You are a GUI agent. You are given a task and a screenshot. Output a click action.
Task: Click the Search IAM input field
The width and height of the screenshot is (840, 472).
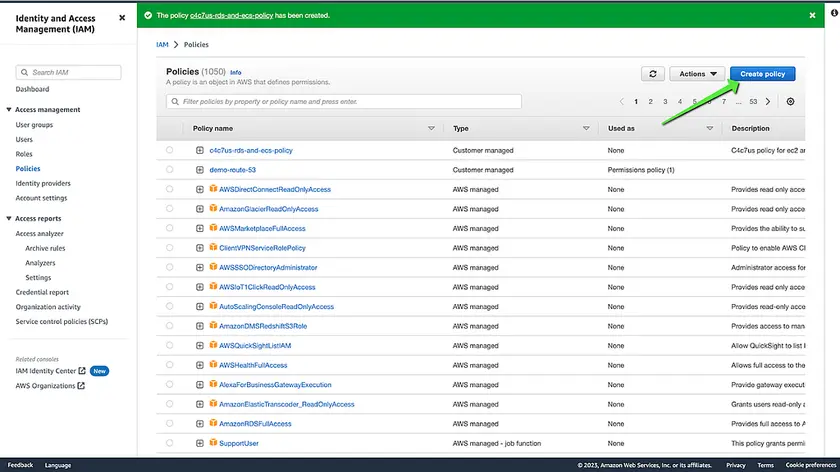click(x=69, y=72)
